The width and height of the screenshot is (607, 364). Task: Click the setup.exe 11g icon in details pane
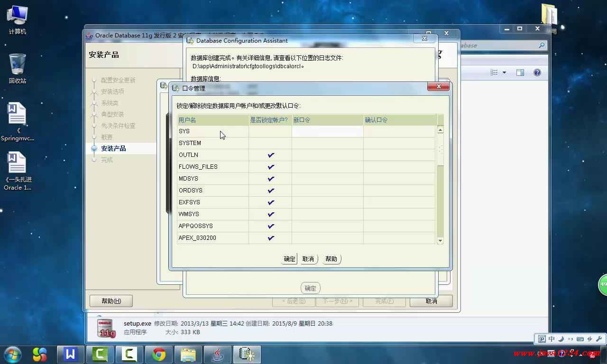click(106, 328)
